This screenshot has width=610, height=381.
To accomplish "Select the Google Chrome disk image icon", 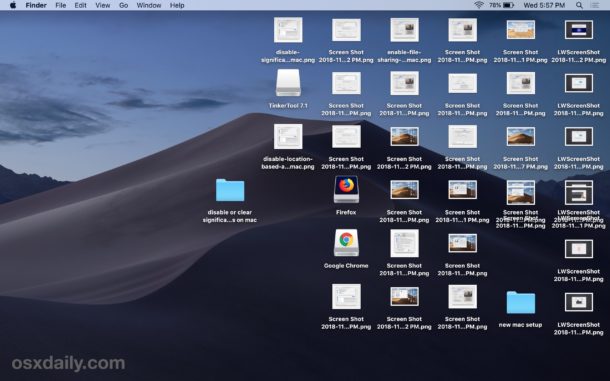I will tap(346, 242).
